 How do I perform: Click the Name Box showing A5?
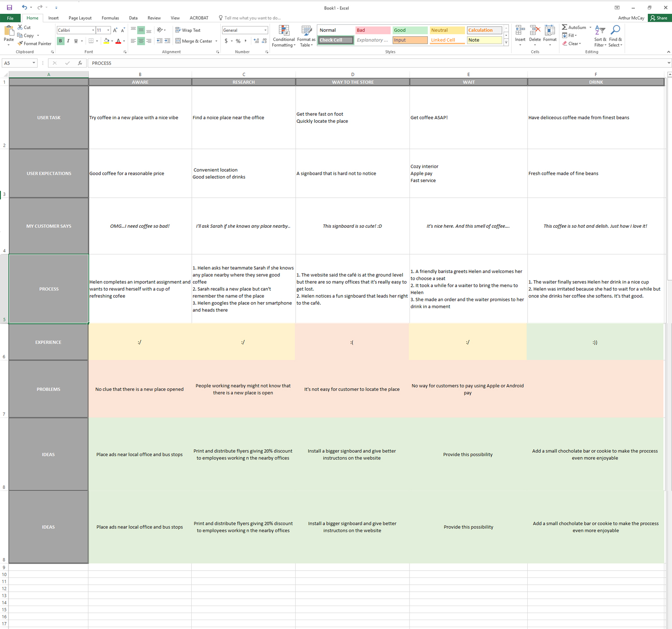point(17,63)
